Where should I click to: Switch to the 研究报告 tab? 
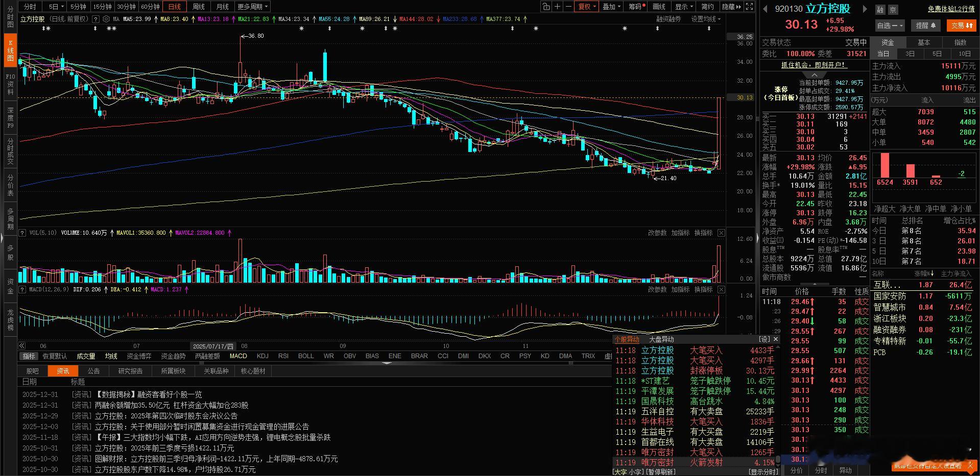click(130, 371)
